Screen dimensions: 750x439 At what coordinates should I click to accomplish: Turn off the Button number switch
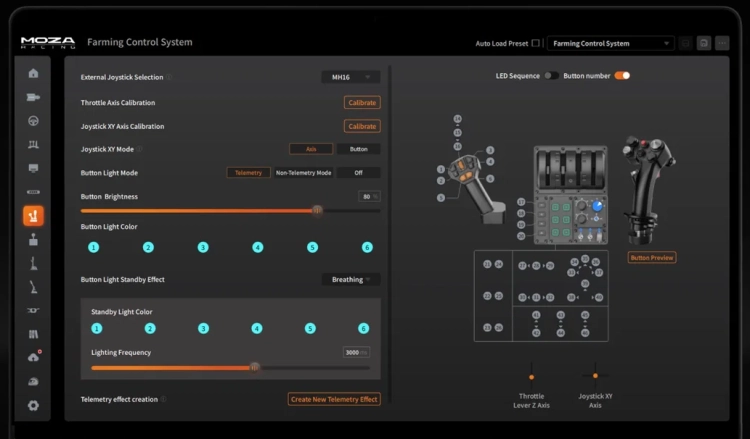(x=622, y=76)
